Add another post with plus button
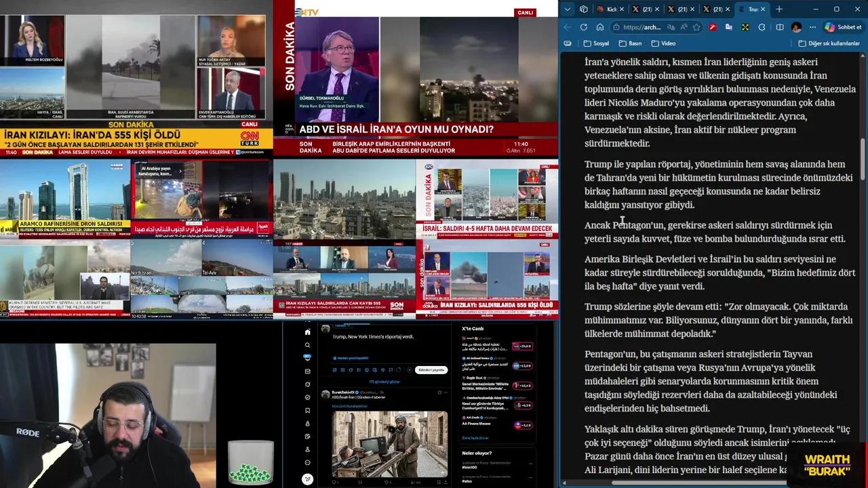This screenshot has width=868, height=488. (410, 370)
